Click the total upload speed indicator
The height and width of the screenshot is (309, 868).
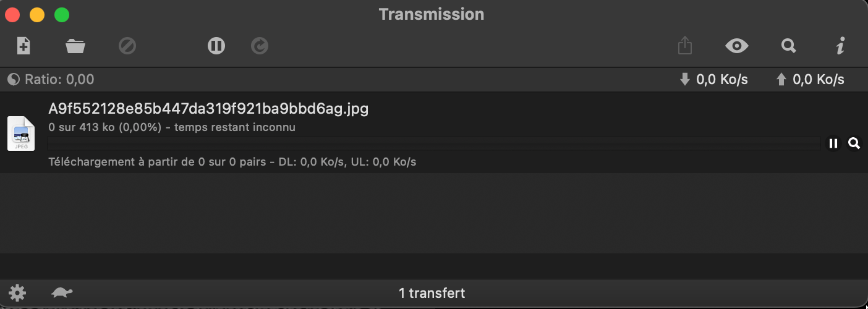810,80
